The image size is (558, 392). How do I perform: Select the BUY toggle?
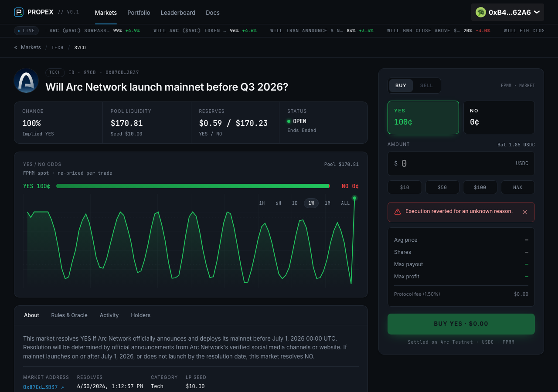tap(401, 85)
